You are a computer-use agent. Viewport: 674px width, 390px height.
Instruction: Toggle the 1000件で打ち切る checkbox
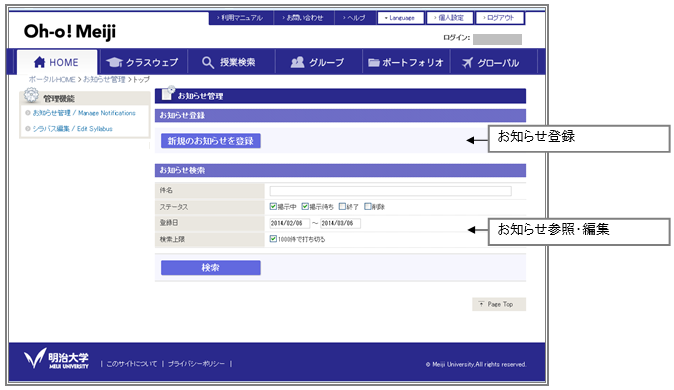click(273, 239)
